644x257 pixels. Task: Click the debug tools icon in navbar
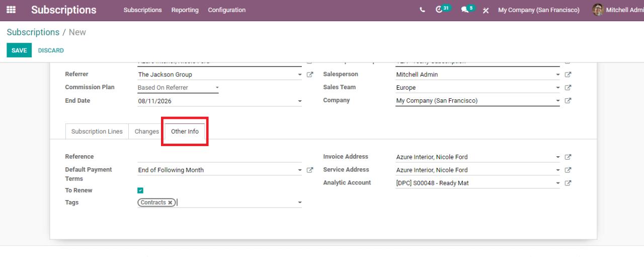pyautogui.click(x=486, y=11)
